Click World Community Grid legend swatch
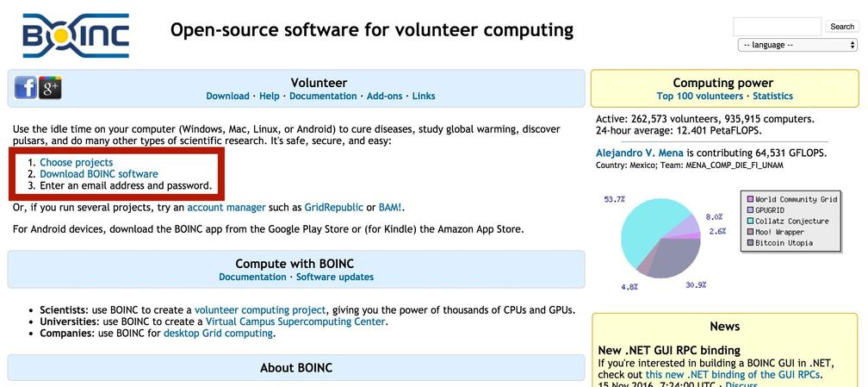 750,199
